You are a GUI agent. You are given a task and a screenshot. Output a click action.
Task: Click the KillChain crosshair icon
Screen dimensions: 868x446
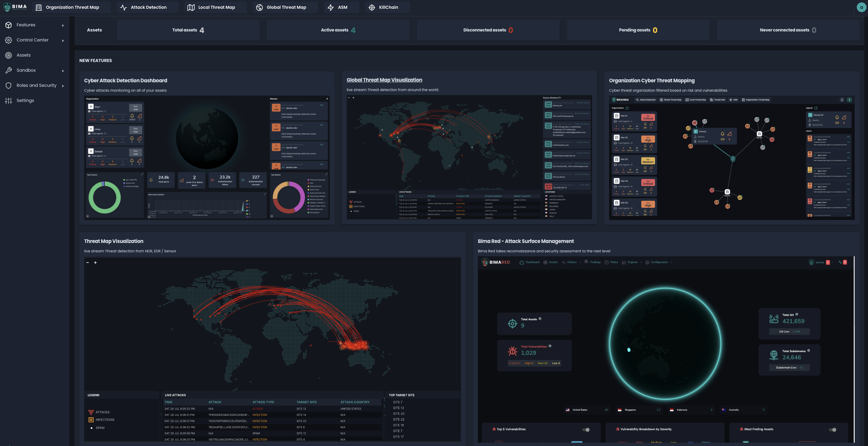point(372,7)
